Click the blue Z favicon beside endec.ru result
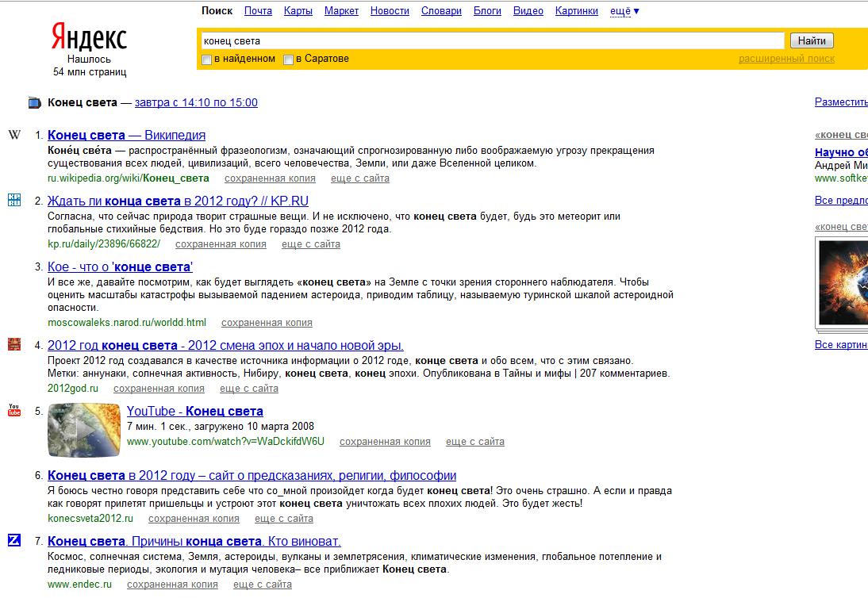Image resolution: width=868 pixels, height=598 pixels. (14, 540)
